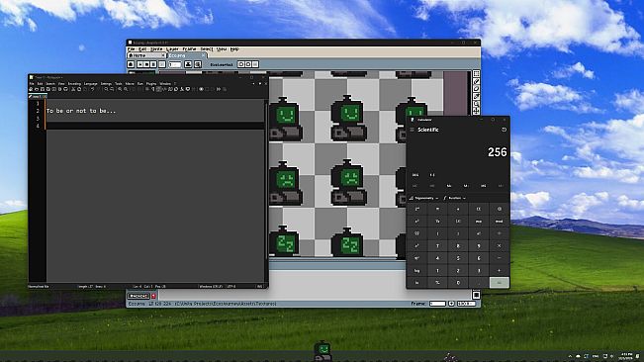Screen dimensions: 644x362
Task: Click the text line 'To be or not to be...'
Action: (x=81, y=111)
